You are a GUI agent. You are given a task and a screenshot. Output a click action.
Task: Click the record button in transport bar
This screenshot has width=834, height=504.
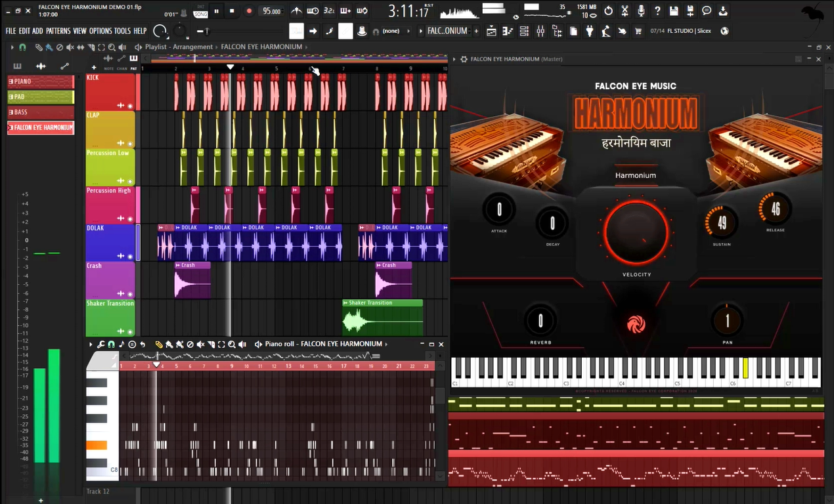tap(249, 11)
